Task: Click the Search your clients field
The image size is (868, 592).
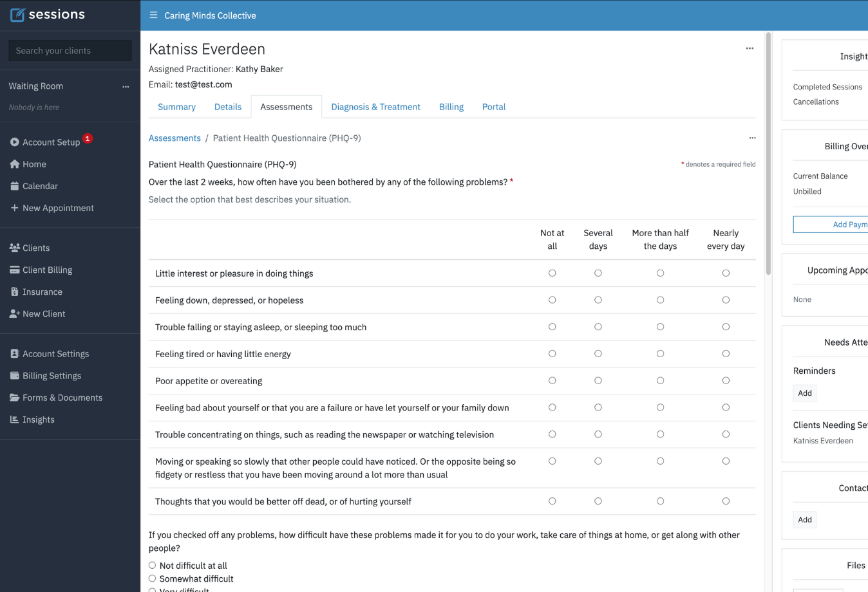Action: pyautogui.click(x=70, y=50)
